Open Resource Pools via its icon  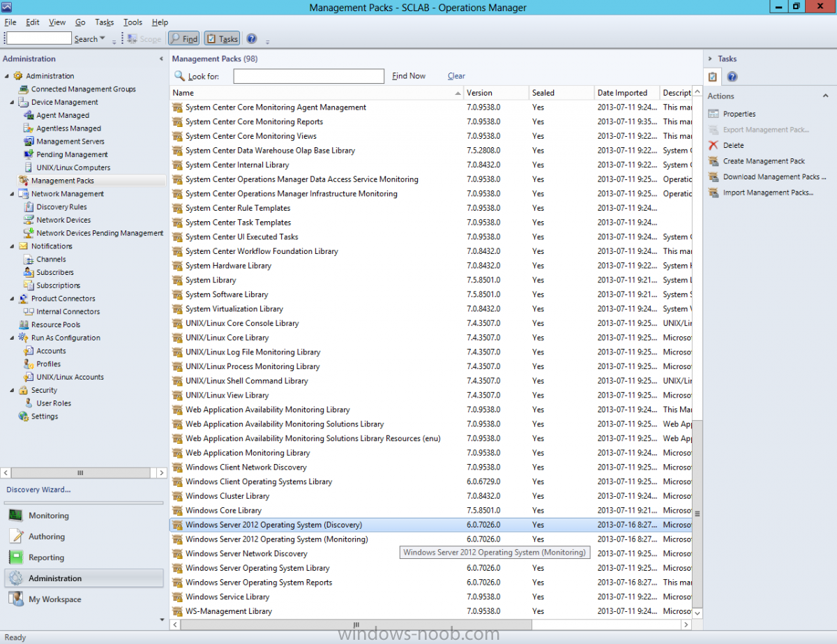point(24,324)
